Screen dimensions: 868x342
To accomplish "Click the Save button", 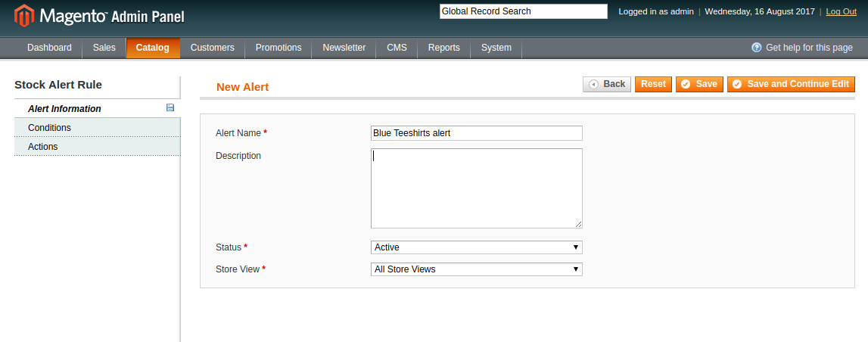I will pos(699,84).
